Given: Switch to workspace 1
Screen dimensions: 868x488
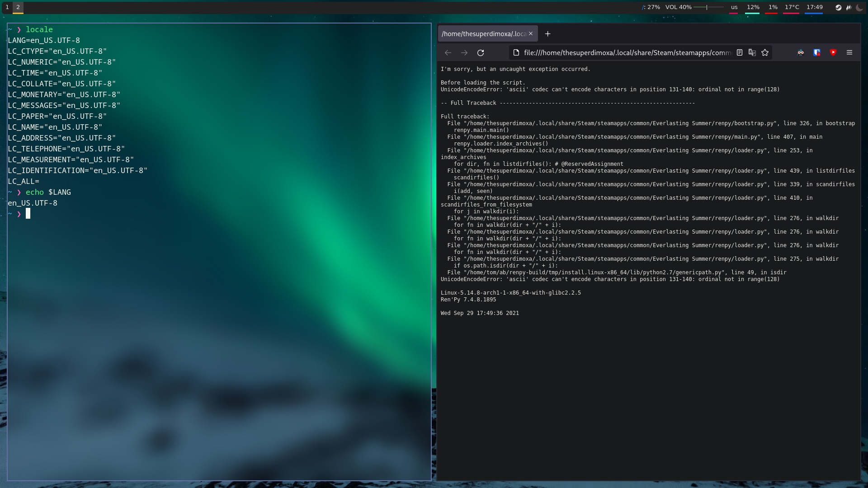Looking at the screenshot, I should pyautogui.click(x=7, y=7).
